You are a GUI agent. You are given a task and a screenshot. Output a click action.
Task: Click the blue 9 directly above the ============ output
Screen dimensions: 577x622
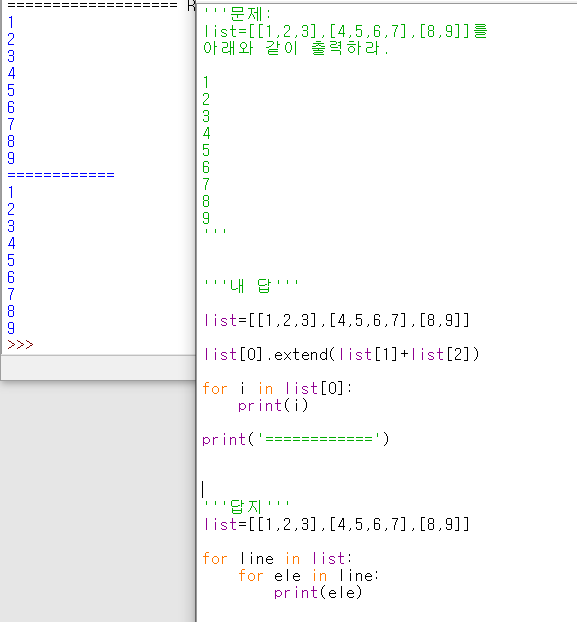point(11,158)
